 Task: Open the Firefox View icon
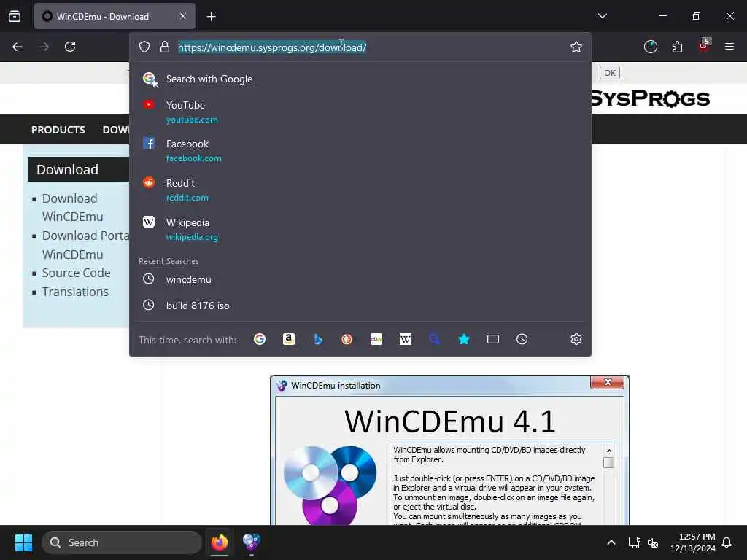[15, 16]
